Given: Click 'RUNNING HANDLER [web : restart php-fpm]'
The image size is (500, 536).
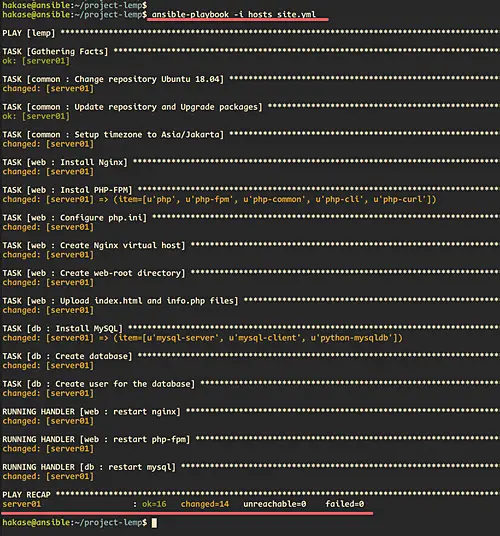Looking at the screenshot, I should [96, 439].
